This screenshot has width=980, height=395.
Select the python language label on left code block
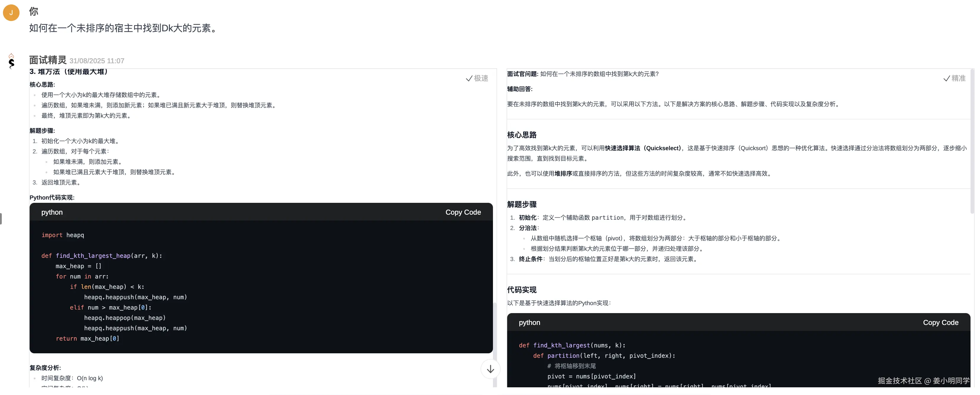click(x=52, y=212)
